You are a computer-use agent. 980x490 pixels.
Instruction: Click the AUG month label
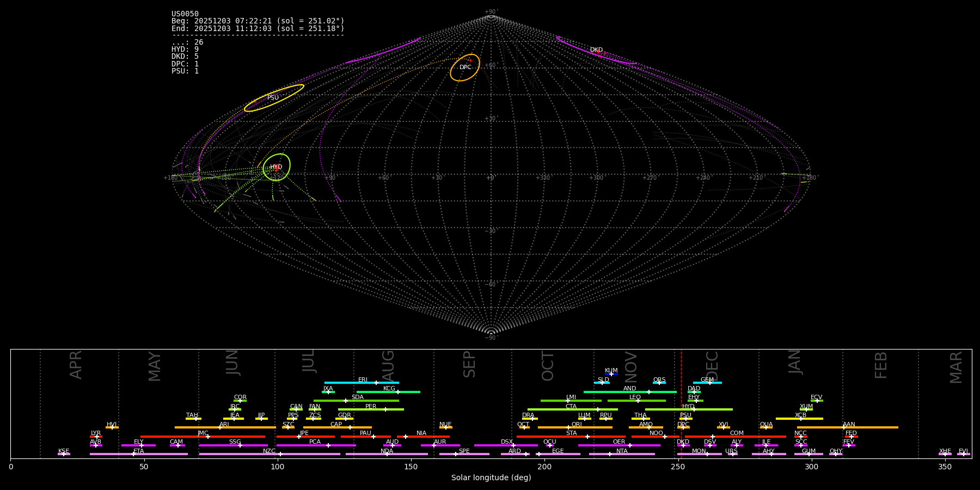pyautogui.click(x=388, y=365)
